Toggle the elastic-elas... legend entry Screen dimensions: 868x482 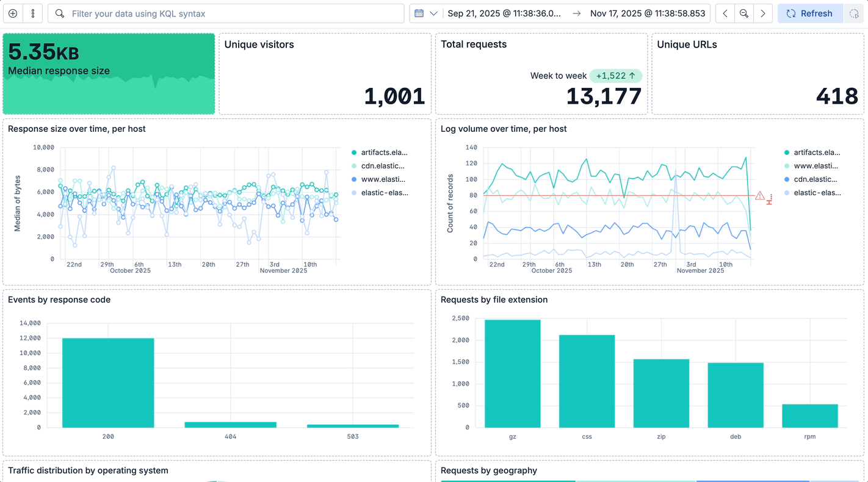[x=385, y=192]
